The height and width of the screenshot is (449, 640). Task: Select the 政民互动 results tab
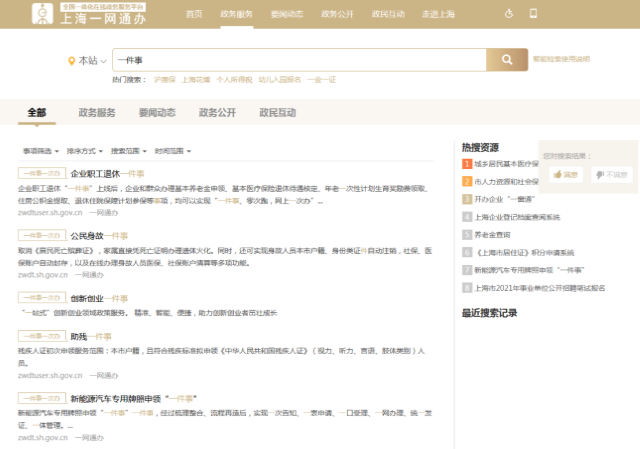(277, 112)
